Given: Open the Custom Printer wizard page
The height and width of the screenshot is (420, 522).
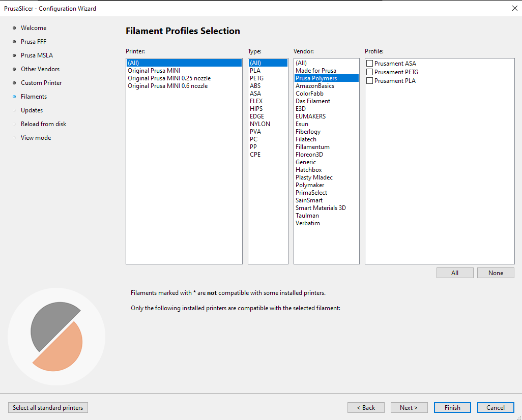Looking at the screenshot, I should click(41, 83).
